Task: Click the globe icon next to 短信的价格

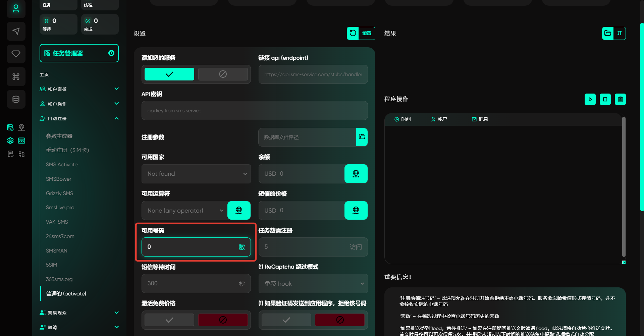Action: tap(356, 210)
